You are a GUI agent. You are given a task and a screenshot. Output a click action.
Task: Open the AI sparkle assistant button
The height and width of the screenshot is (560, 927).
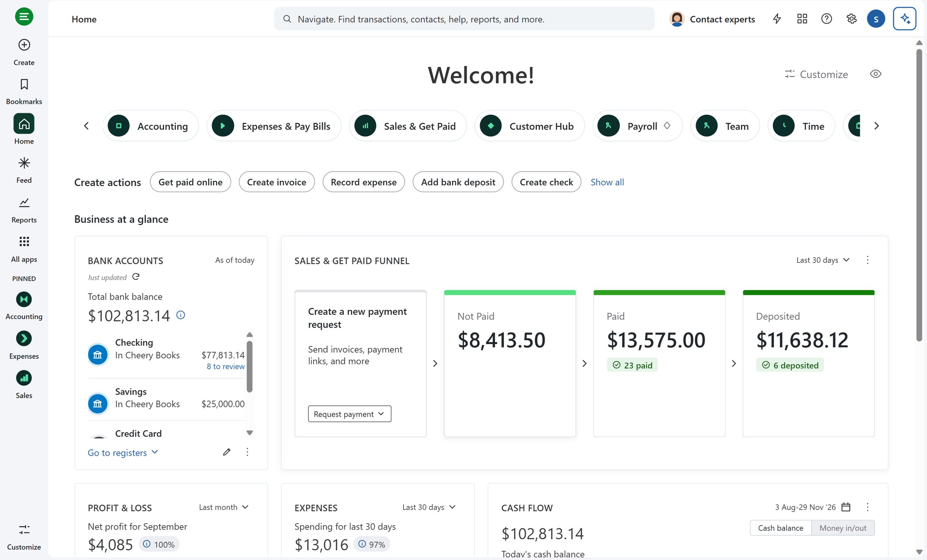pos(905,19)
